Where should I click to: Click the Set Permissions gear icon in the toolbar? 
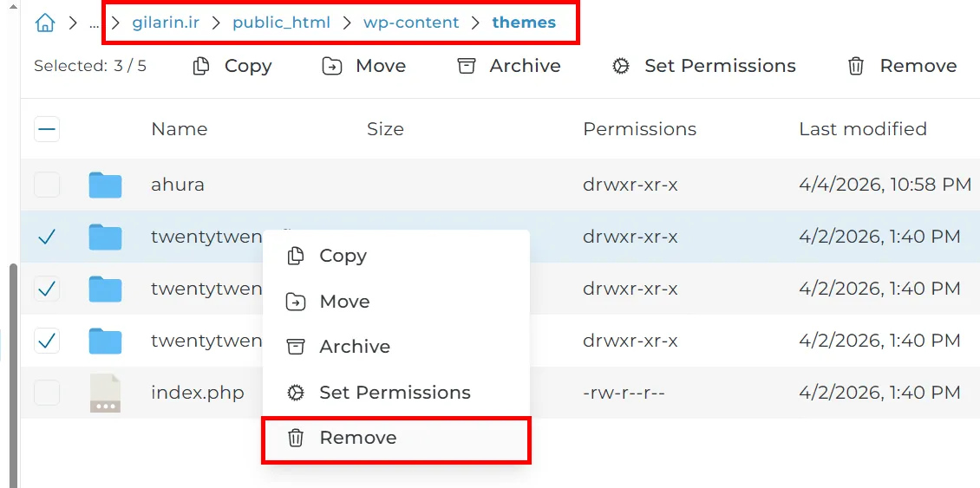[621, 66]
